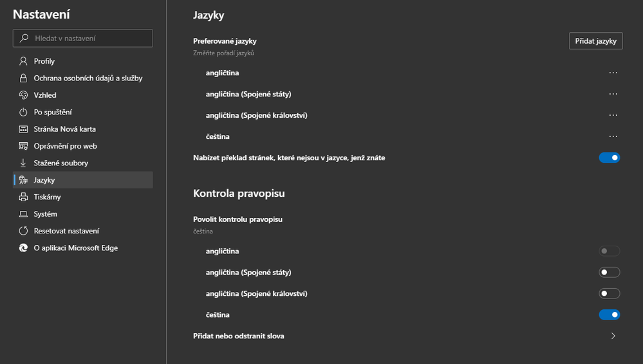Click the Microsoft Edge logo icon
Image resolution: width=643 pixels, height=364 pixels.
click(x=23, y=248)
